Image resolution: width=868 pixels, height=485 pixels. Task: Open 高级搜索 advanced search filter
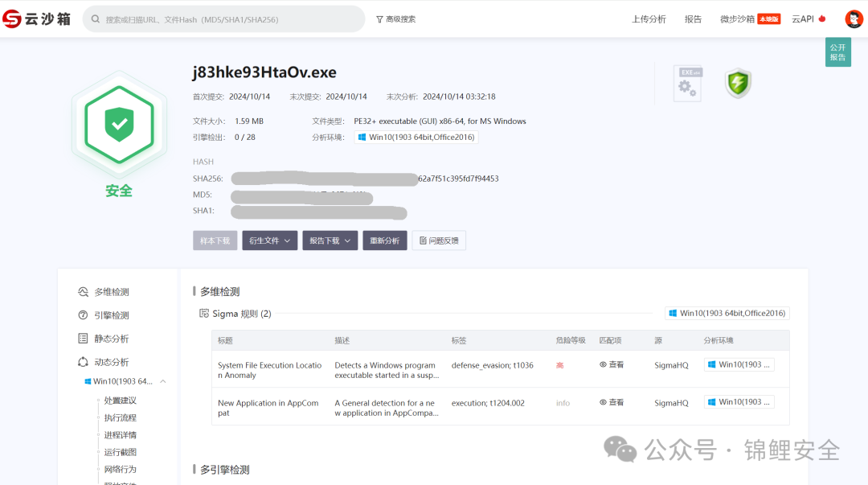[395, 19]
